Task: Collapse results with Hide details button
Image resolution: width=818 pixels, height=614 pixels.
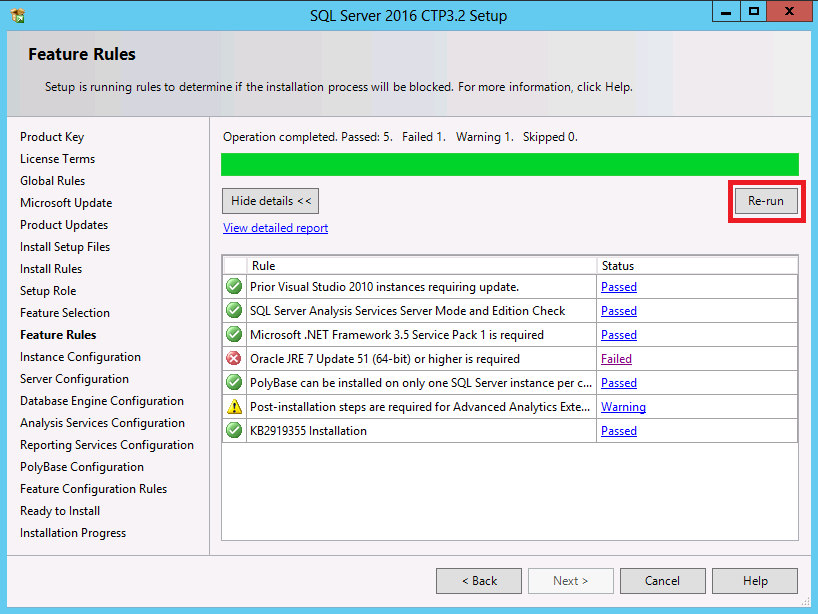Action: [270, 201]
